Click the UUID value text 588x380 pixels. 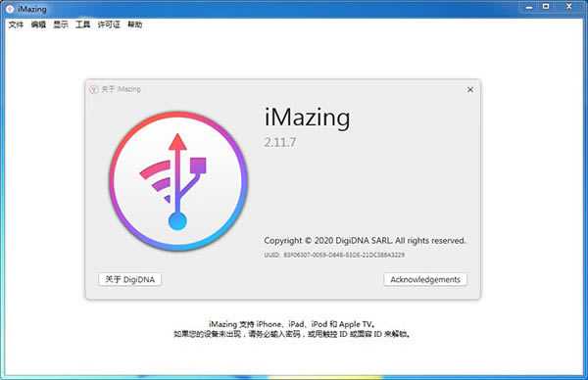344,255
